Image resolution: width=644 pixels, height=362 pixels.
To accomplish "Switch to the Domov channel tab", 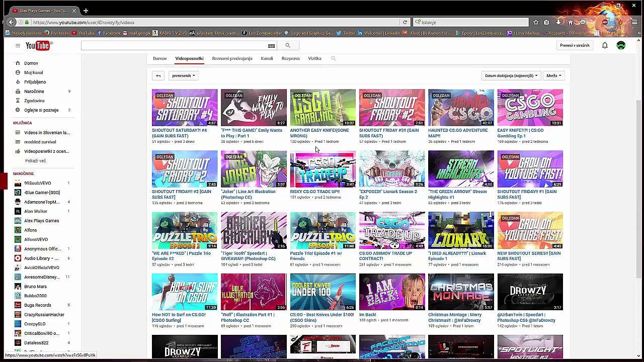I will tap(160, 59).
